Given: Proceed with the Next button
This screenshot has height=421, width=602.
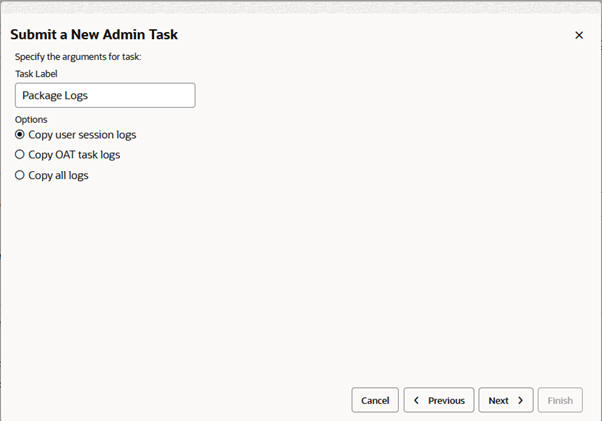Looking at the screenshot, I should tap(505, 400).
